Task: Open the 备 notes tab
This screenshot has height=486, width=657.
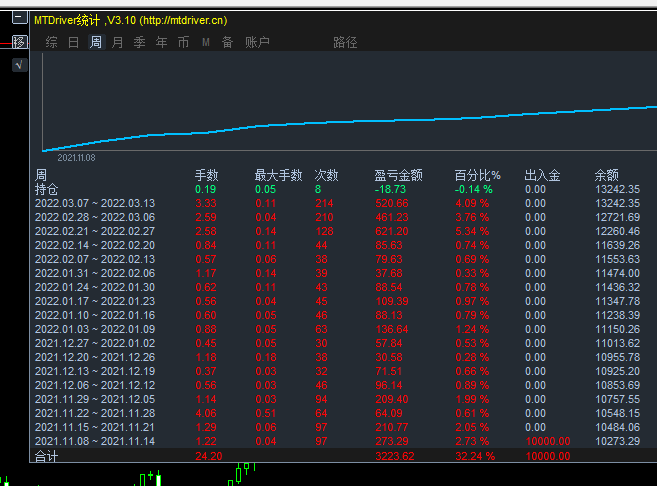Action: point(228,42)
